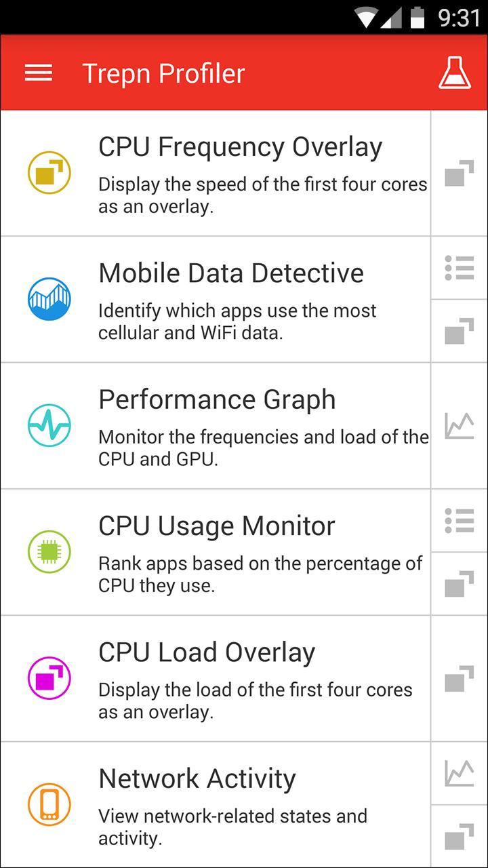Launch overlay for Mobile Data Detective
This screenshot has height=868, width=488.
(x=459, y=331)
